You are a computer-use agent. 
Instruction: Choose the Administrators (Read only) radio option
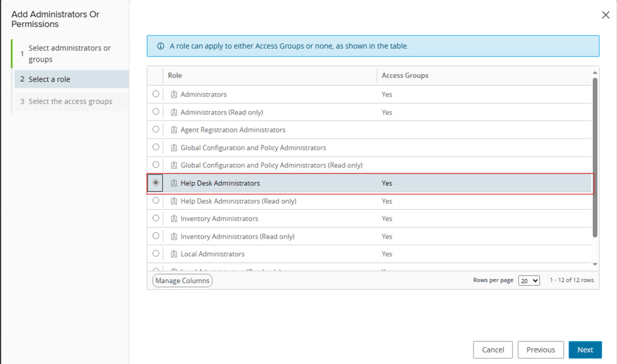click(156, 111)
